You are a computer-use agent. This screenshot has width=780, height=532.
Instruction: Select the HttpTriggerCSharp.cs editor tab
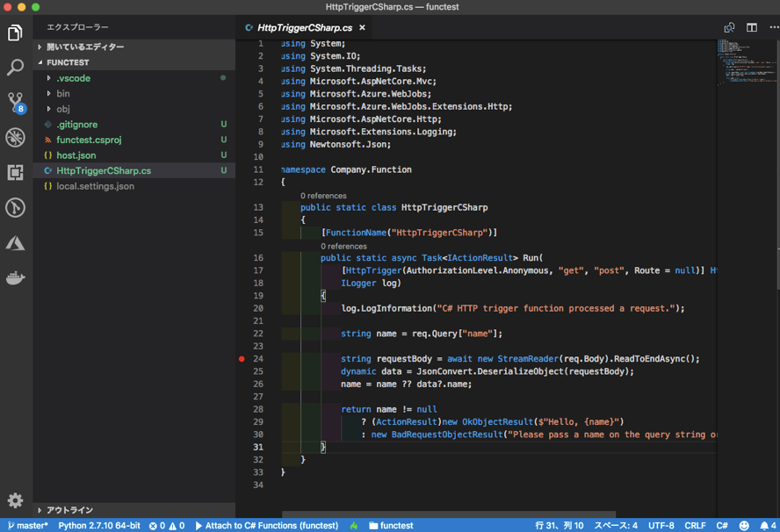[304, 27]
